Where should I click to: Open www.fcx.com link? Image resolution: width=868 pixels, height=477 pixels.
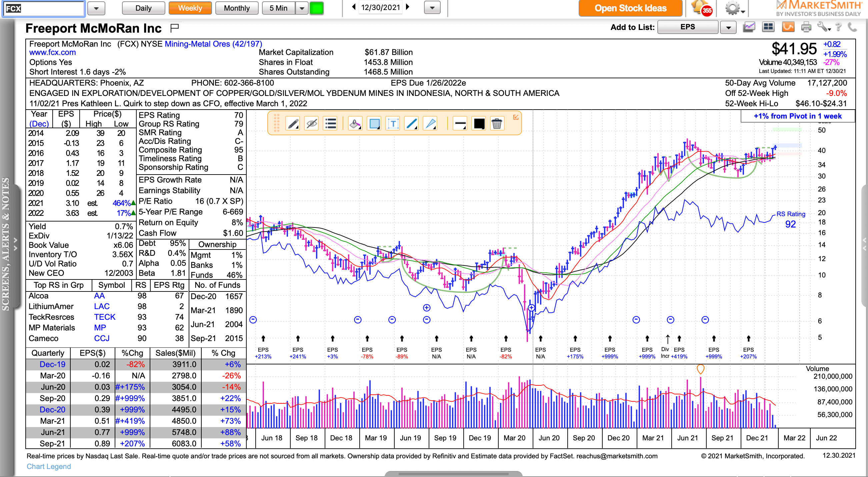(53, 53)
